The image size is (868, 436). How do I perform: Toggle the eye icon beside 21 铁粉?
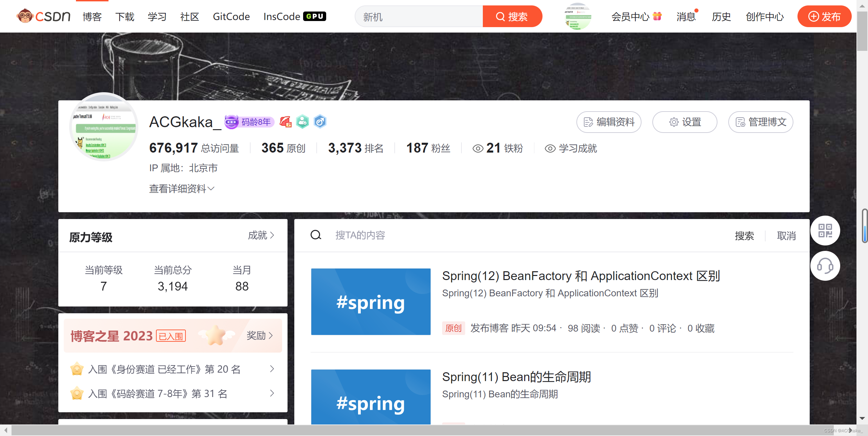(478, 148)
